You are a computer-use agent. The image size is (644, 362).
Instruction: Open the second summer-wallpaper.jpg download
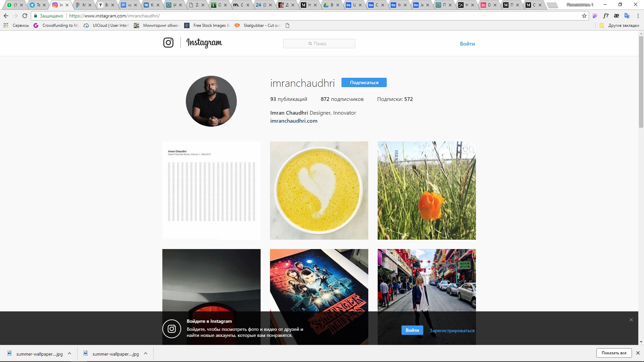click(115, 354)
